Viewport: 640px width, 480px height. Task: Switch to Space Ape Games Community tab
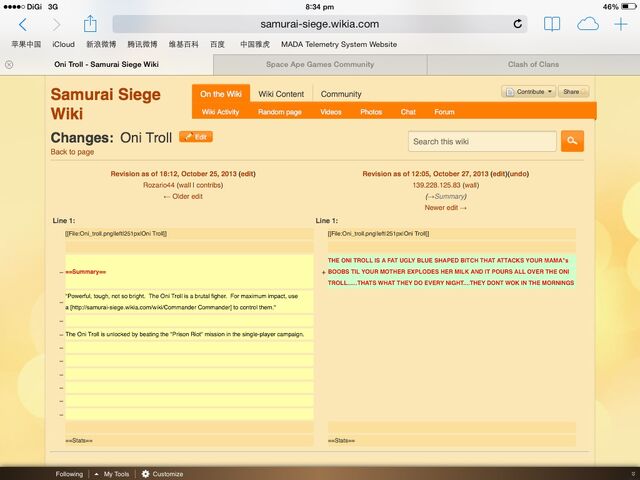click(x=320, y=64)
